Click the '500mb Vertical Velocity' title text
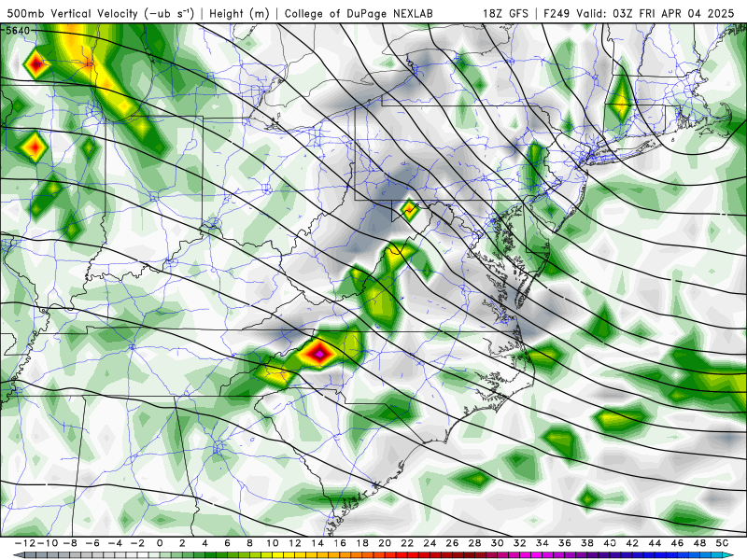 click(72, 13)
